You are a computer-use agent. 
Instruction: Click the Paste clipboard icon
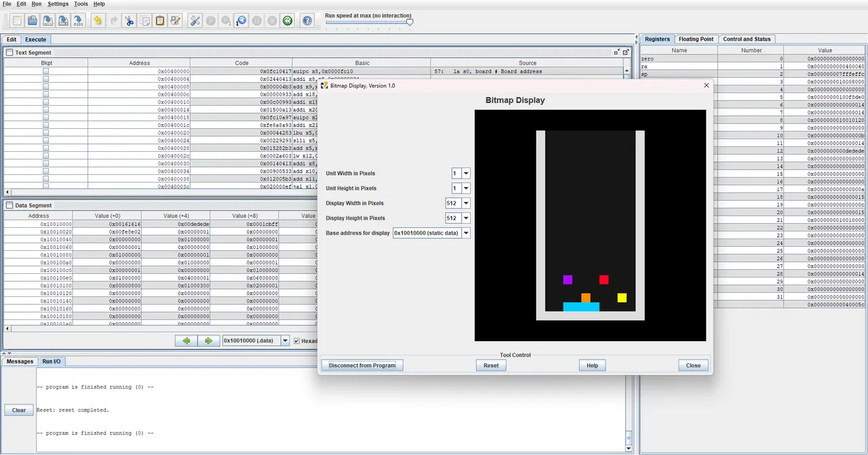coord(160,21)
